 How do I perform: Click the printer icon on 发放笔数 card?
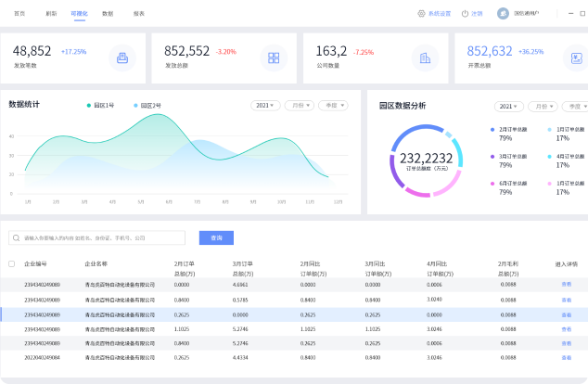(x=121, y=58)
